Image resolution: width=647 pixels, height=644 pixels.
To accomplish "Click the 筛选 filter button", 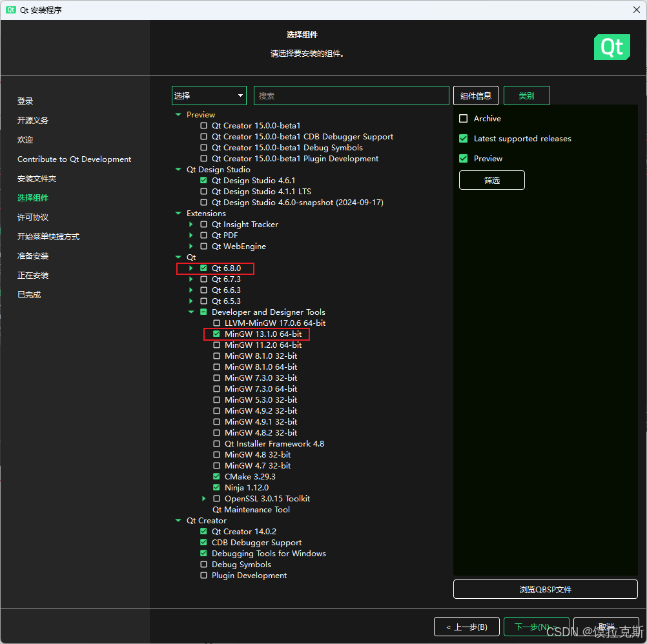I will pyautogui.click(x=492, y=180).
